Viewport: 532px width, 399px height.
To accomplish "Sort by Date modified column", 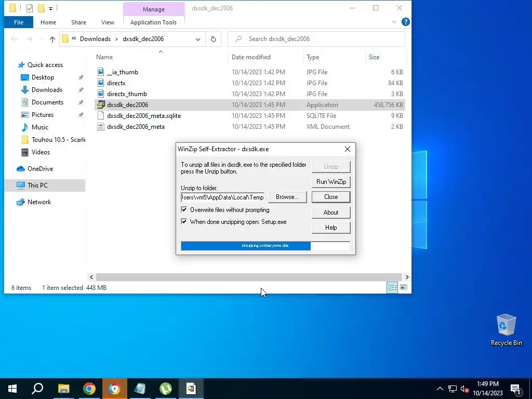I will (x=251, y=57).
